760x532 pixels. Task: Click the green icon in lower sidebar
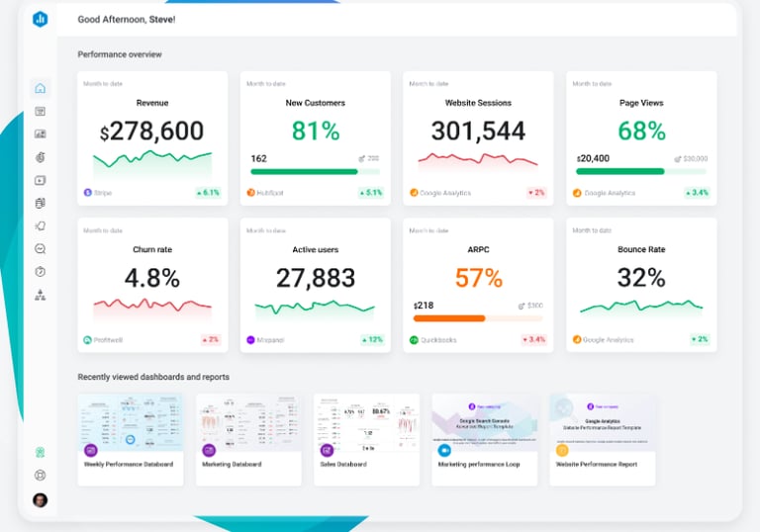(x=41, y=453)
